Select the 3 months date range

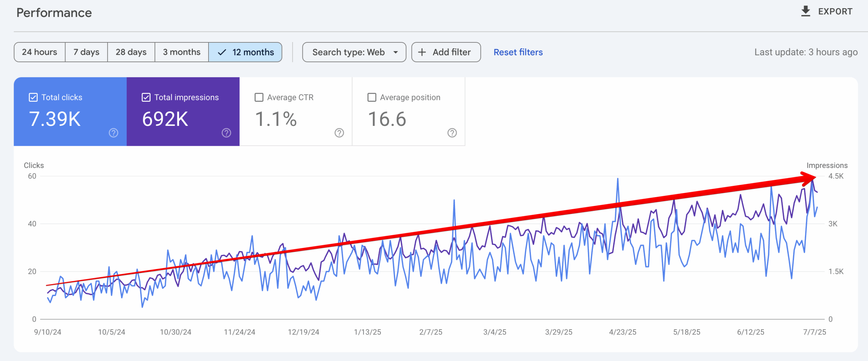coord(182,52)
